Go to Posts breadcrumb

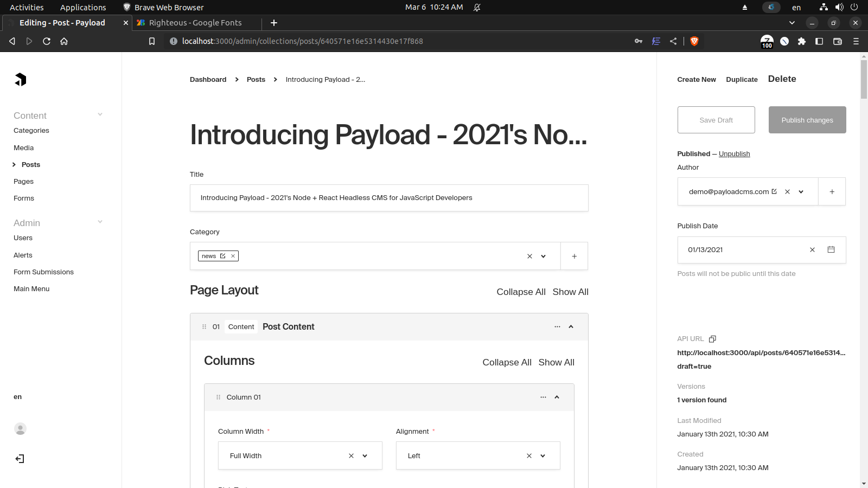[x=256, y=79]
